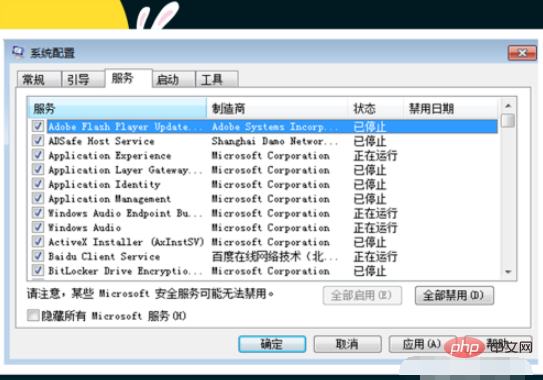Image resolution: width=543 pixels, height=380 pixels.
Task: Click 全部启用(E) button
Action: pyautogui.click(x=362, y=295)
